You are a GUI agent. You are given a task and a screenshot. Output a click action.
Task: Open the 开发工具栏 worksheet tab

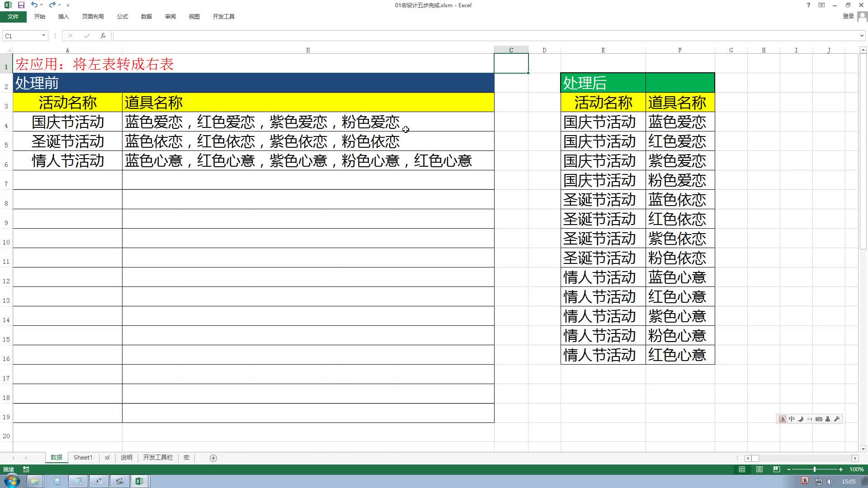tap(158, 458)
